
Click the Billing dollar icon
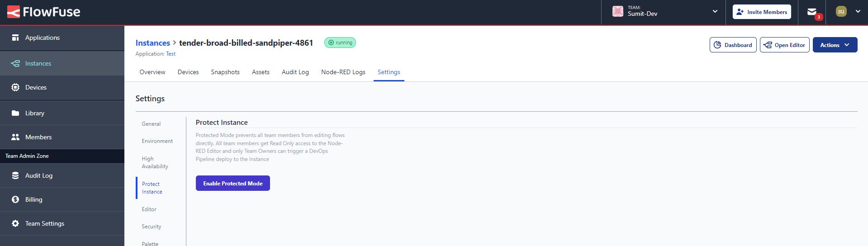coord(15,199)
